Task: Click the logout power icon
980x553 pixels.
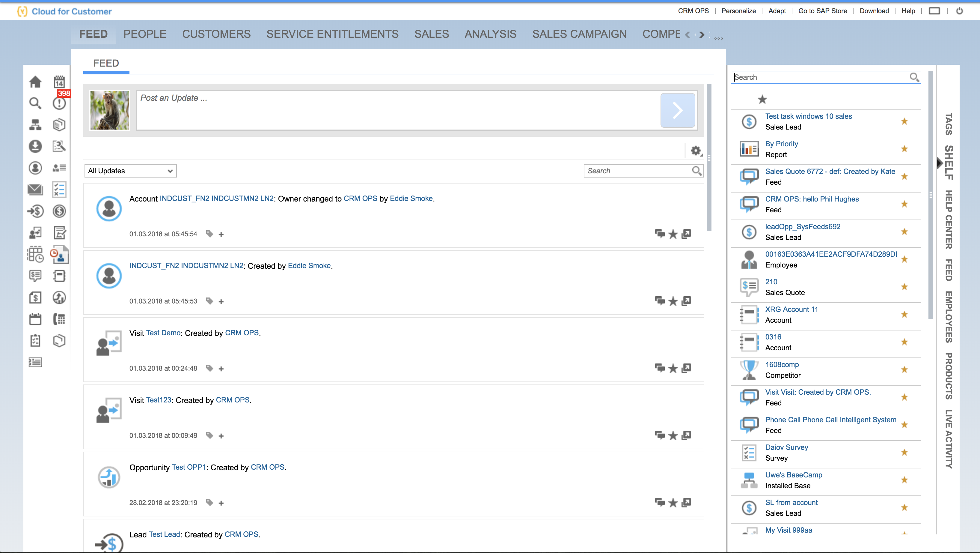Action: tap(959, 11)
